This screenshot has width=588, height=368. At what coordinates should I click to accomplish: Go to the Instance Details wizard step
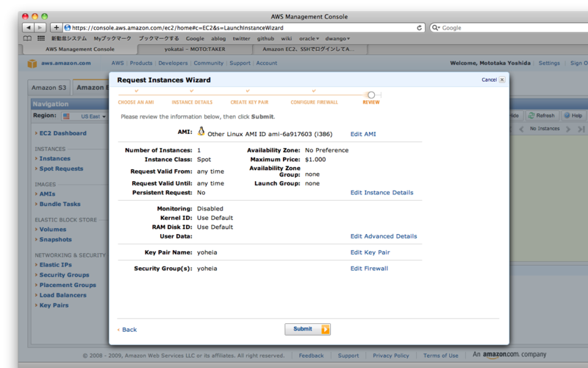tap(192, 102)
